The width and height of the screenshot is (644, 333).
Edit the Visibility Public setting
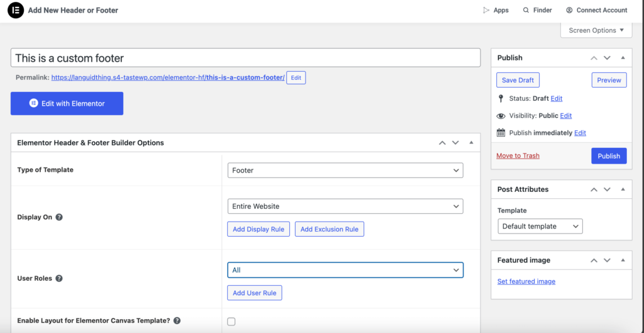pyautogui.click(x=566, y=116)
